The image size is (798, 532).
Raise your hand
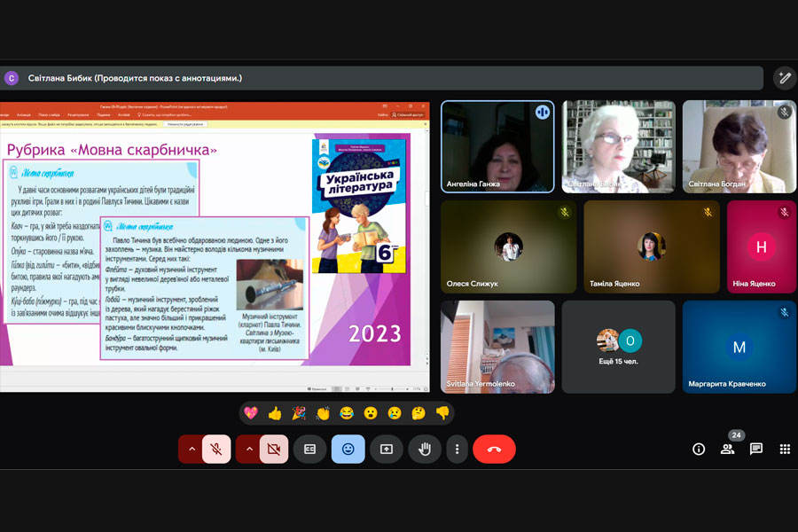[x=425, y=449]
